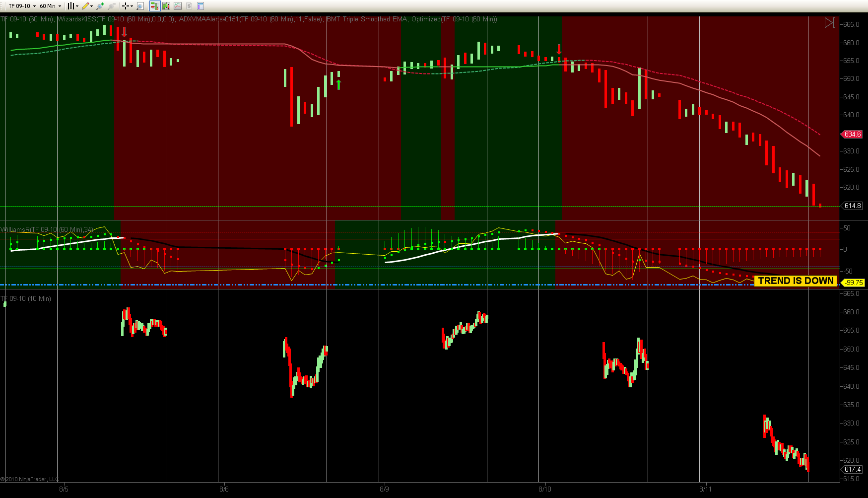Screen dimensions: 868x498
Task: Open the cross hair pointer dropdown
Action: pos(128,6)
